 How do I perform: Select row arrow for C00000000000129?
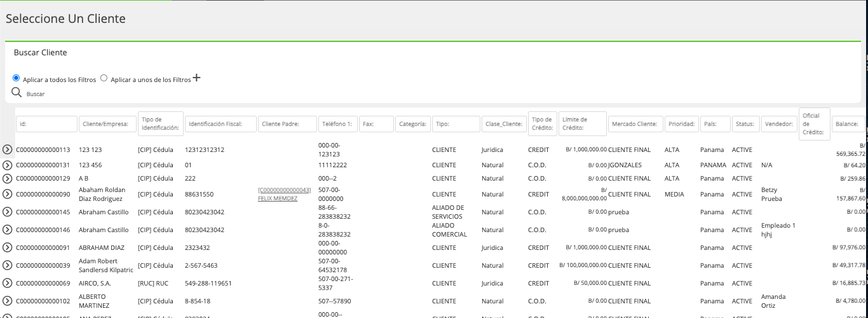point(7,179)
